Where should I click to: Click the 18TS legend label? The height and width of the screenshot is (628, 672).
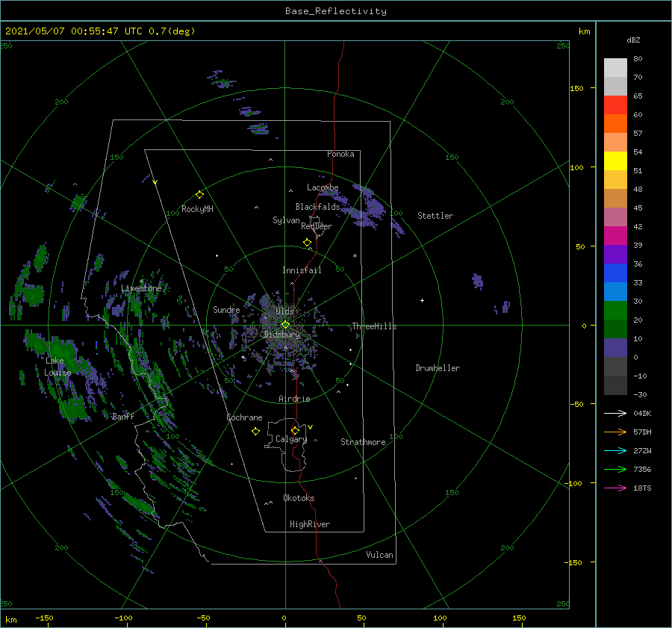[x=642, y=488]
